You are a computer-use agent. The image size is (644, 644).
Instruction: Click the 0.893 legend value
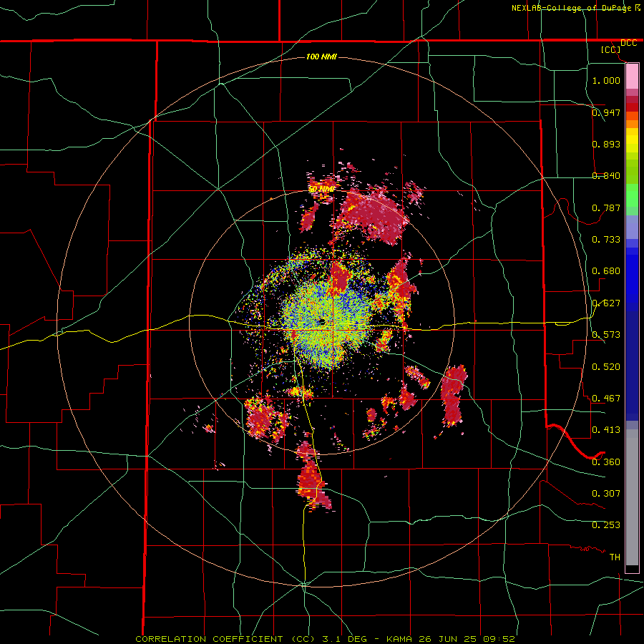606,144
